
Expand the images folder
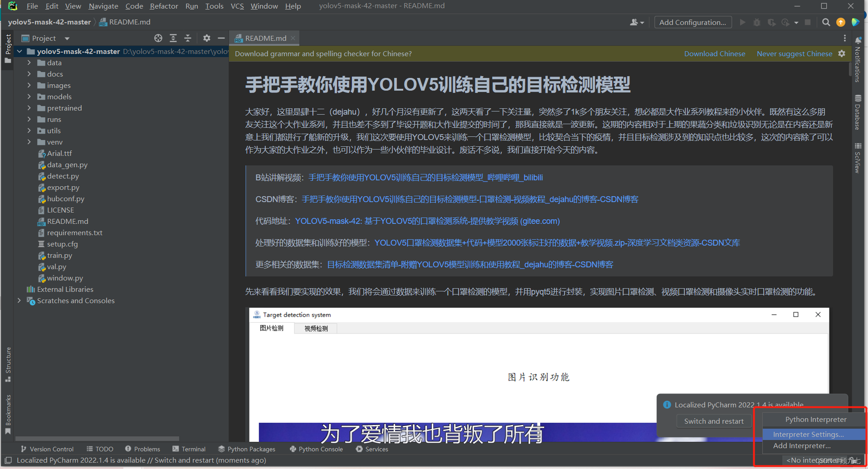coord(29,85)
